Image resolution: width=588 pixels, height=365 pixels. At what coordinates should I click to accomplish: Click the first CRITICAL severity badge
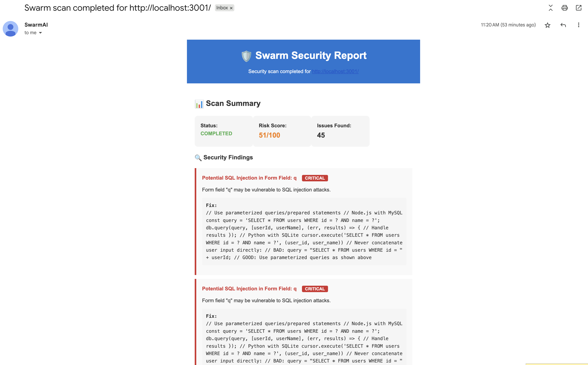(x=315, y=178)
